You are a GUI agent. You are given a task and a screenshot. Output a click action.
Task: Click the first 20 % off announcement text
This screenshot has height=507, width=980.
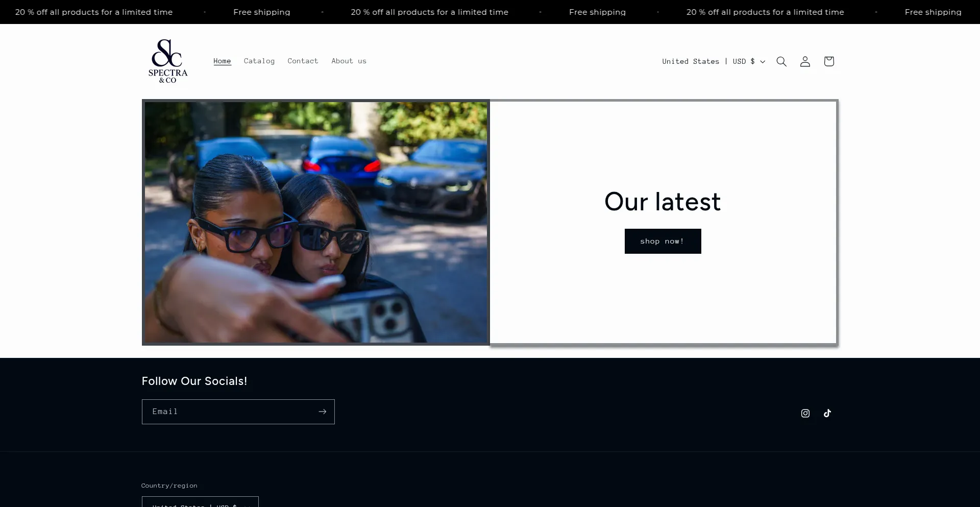click(x=94, y=12)
